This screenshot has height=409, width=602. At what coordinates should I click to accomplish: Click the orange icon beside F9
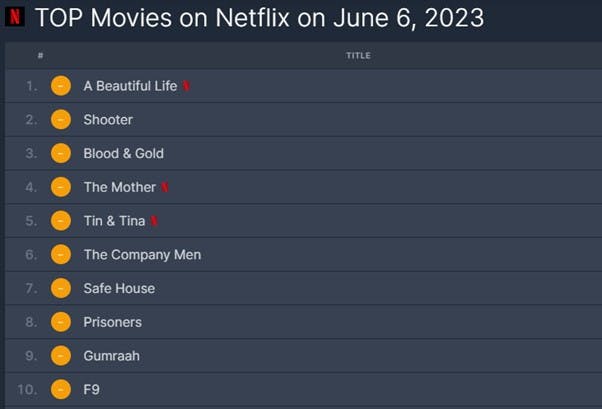click(x=61, y=389)
